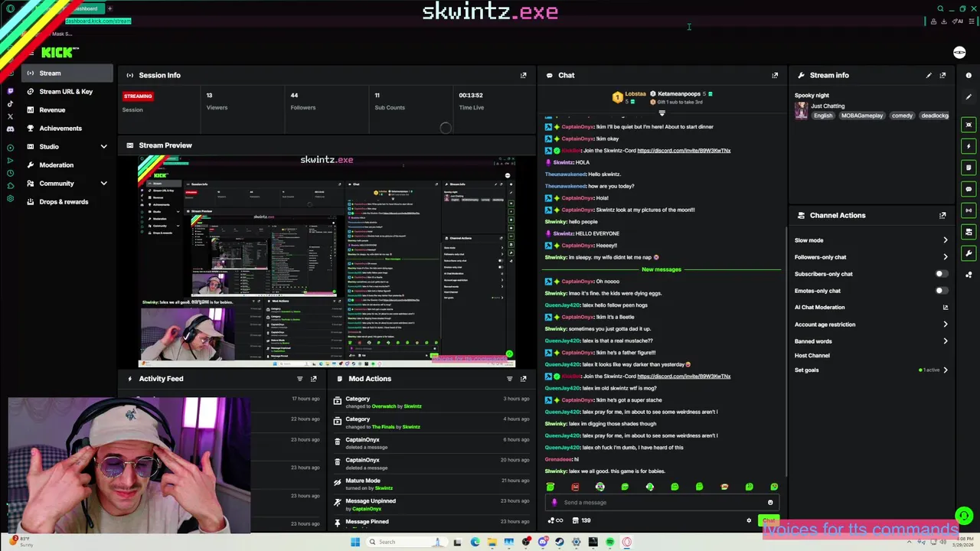The image size is (980, 551).
Task: Click the dots cluster icon in rail
Action: point(969,275)
